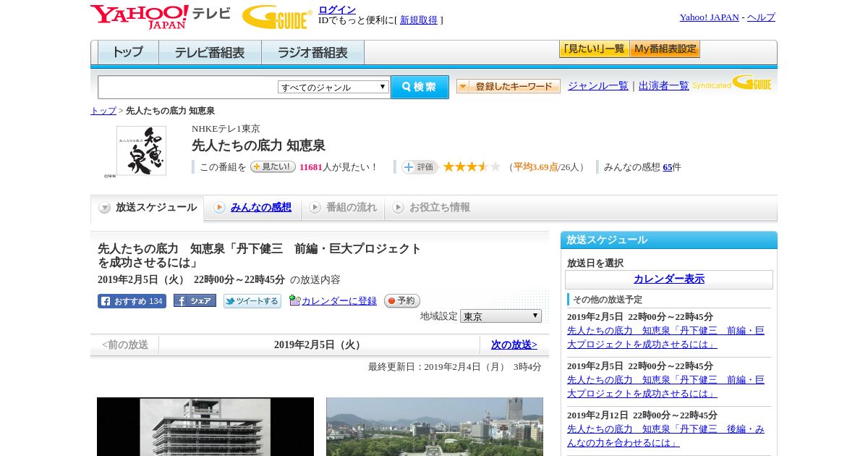Open the ログイン link

point(337,9)
